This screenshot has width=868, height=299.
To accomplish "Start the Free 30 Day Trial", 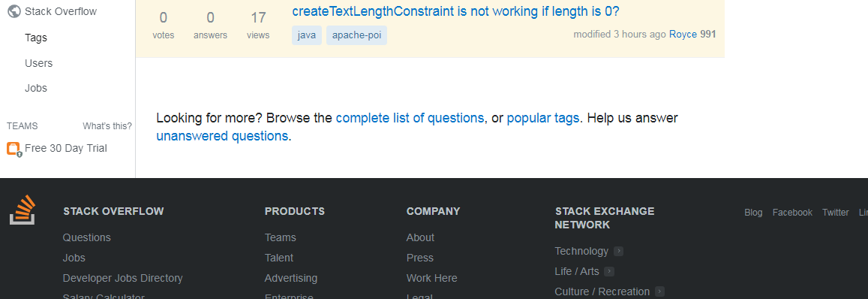I will pyautogui.click(x=66, y=148).
